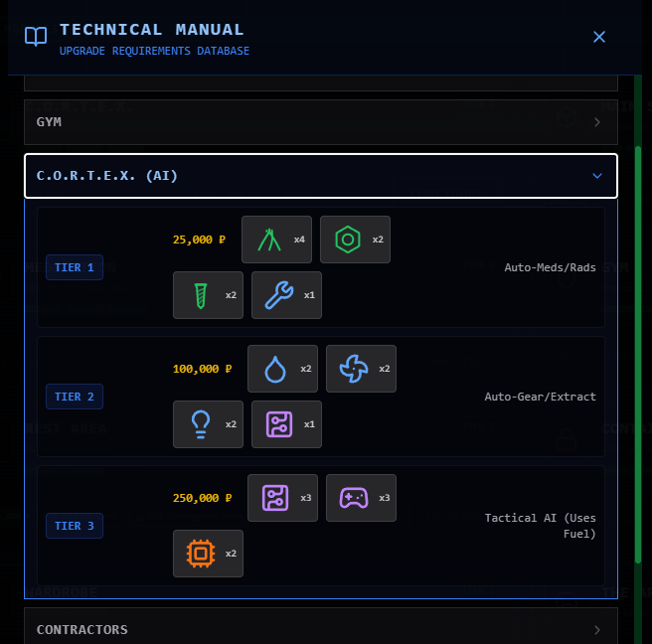Click the Technical Manual book icon
The width and height of the screenshot is (652, 644).
tap(36, 37)
